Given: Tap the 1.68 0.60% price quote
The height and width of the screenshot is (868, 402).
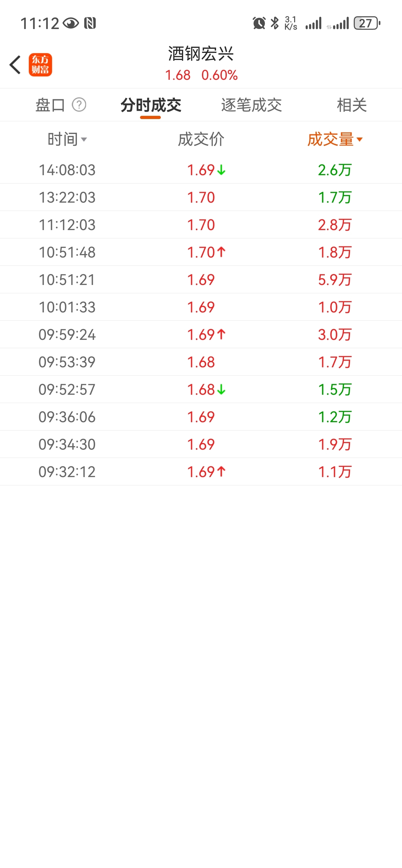Looking at the screenshot, I should pyautogui.click(x=201, y=75).
